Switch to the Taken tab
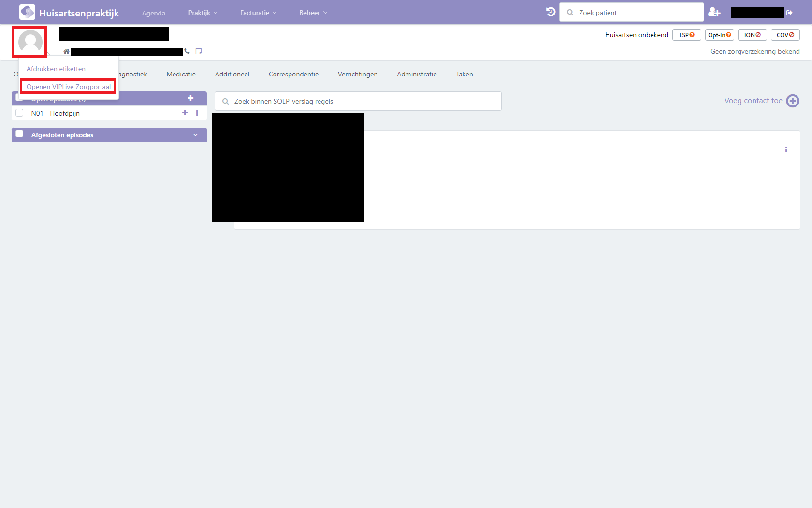This screenshot has width=812, height=508. coord(464,74)
